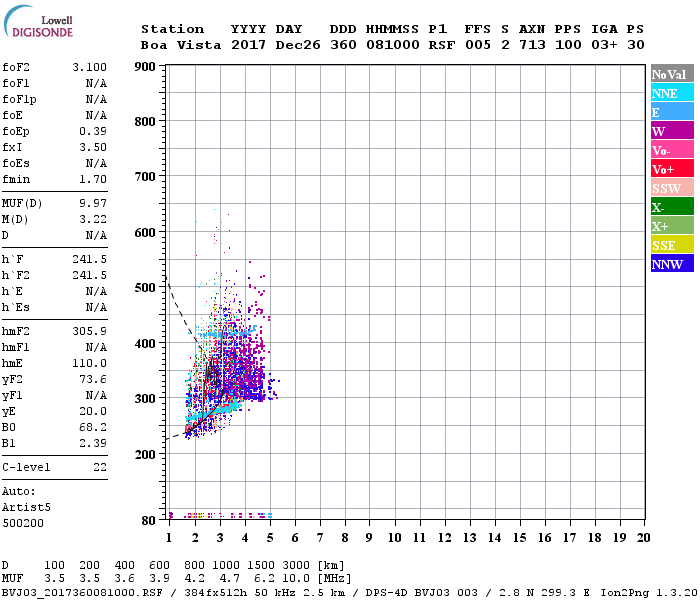
Task: Click the 081000 time header value
Action: [x=392, y=45]
